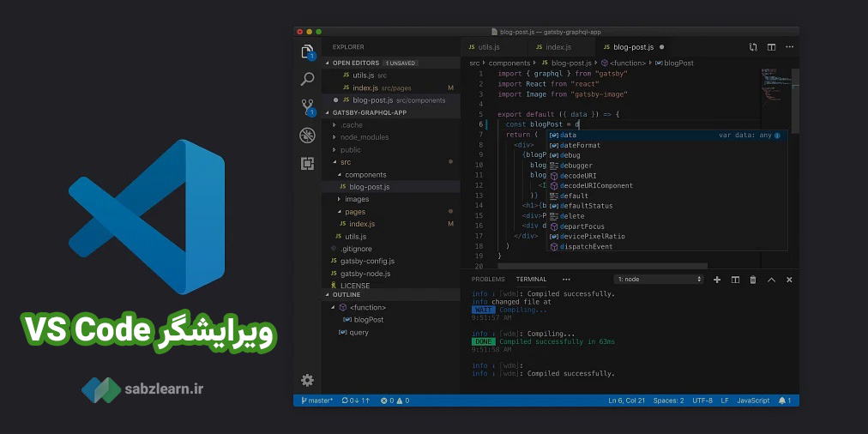
Task: Click LF line ending selector
Action: (x=725, y=401)
